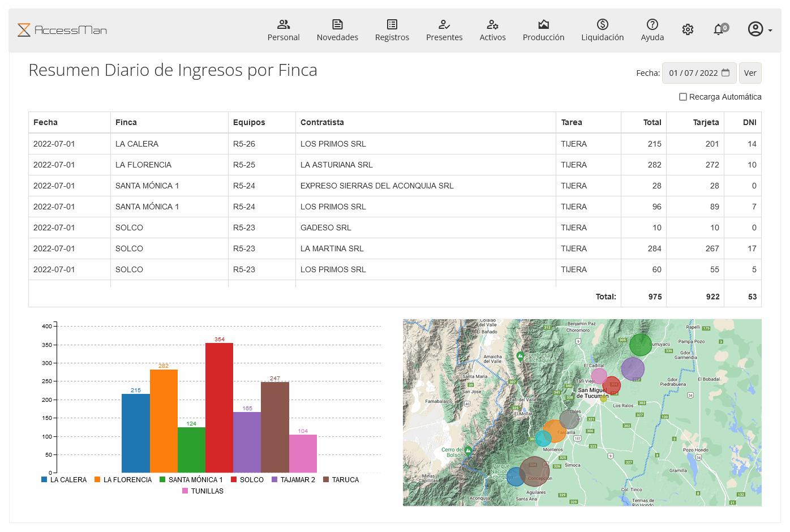The height and width of the screenshot is (532, 790).
Task: Click the TUNILLAS pink legend swatch
Action: (185, 491)
